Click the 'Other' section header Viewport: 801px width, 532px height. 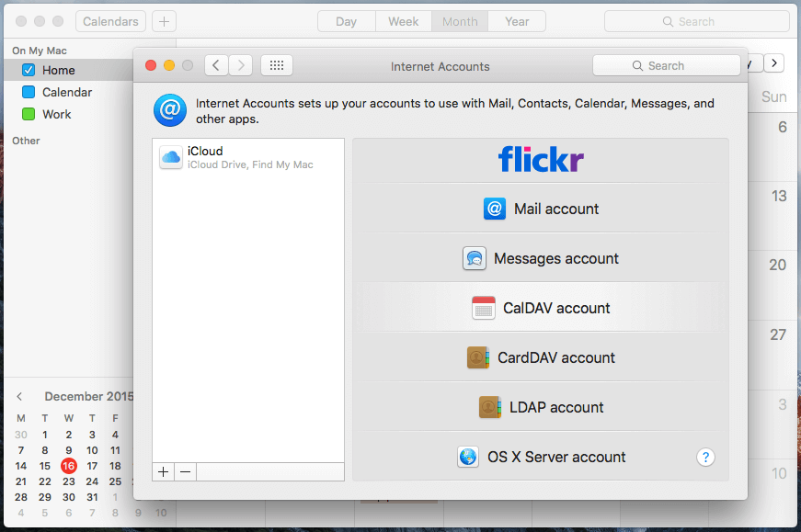tap(26, 141)
